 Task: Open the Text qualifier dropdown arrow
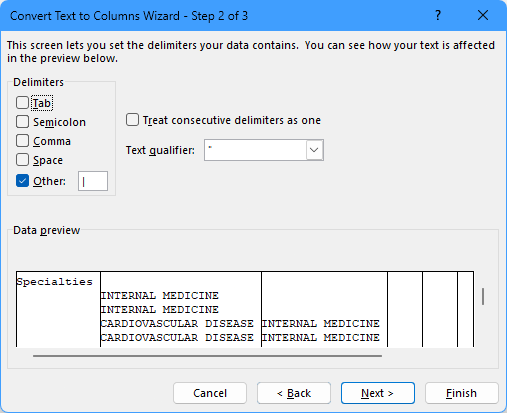pyautogui.click(x=314, y=150)
